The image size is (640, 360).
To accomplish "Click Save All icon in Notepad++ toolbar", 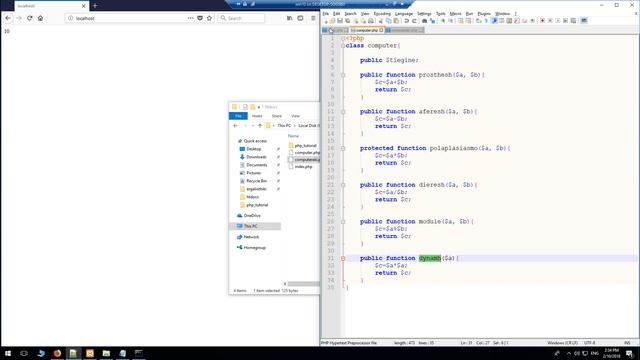I will pyautogui.click(x=347, y=21).
